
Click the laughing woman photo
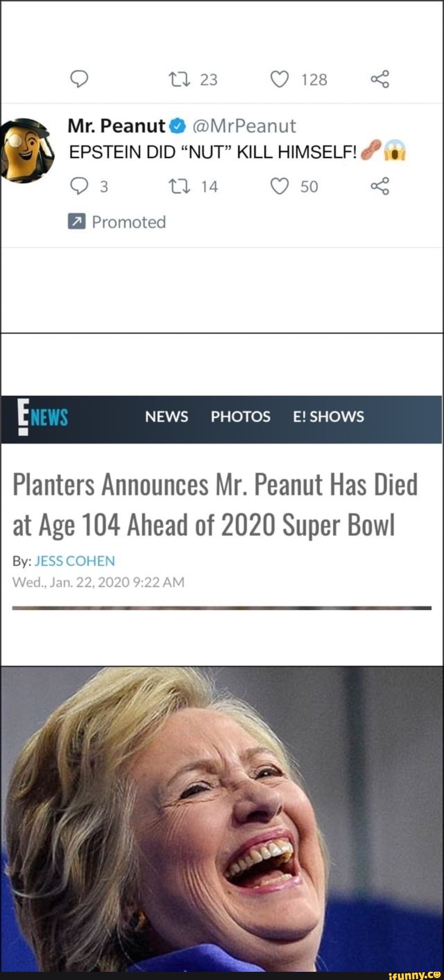(x=222, y=818)
